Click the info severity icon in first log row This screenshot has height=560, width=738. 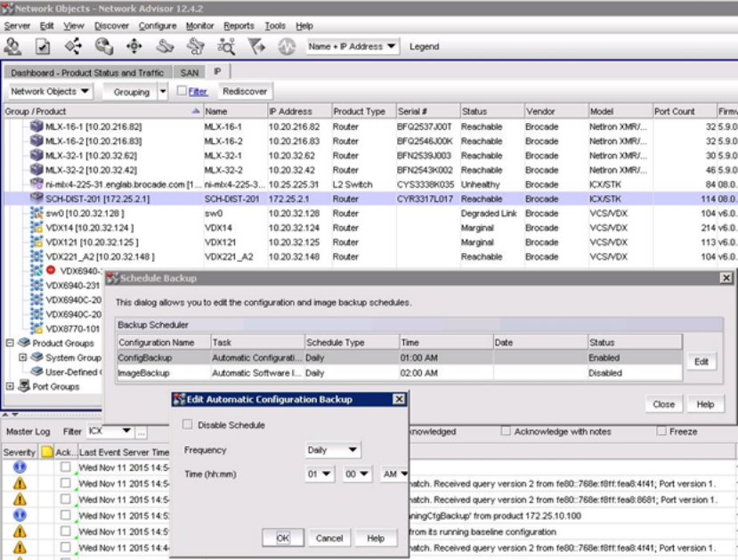coord(20,467)
